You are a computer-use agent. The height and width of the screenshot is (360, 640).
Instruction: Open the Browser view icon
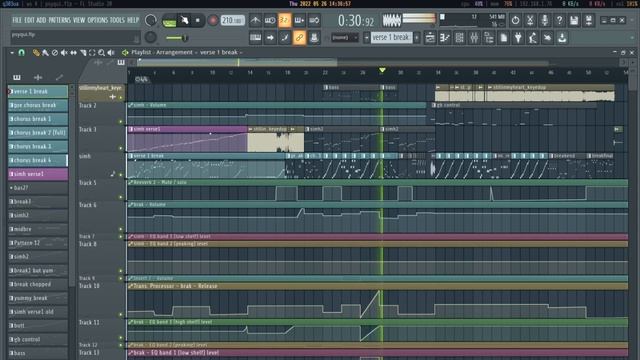pos(489,38)
